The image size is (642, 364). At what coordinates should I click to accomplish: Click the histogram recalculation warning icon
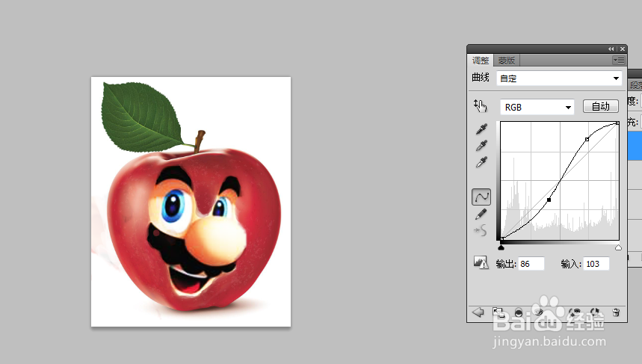click(x=481, y=262)
